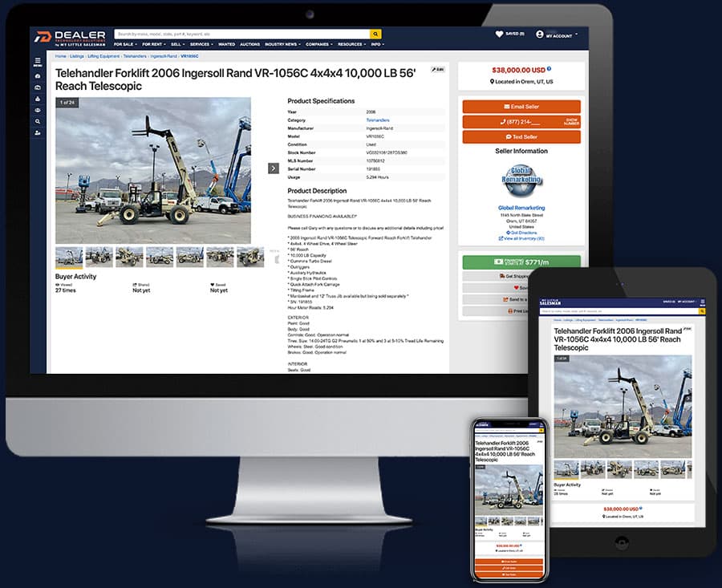Click the main telehandler photo on desktop

(x=153, y=170)
